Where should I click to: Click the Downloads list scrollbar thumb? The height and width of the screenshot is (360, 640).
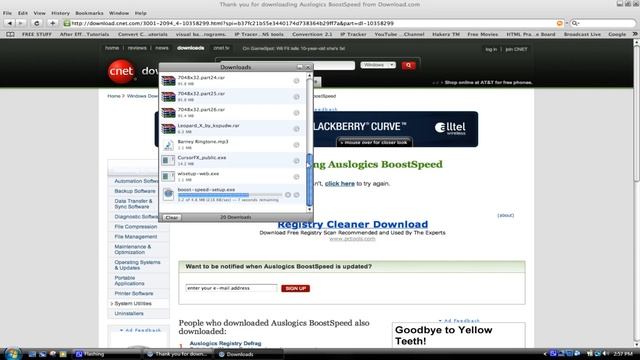[x=309, y=180]
